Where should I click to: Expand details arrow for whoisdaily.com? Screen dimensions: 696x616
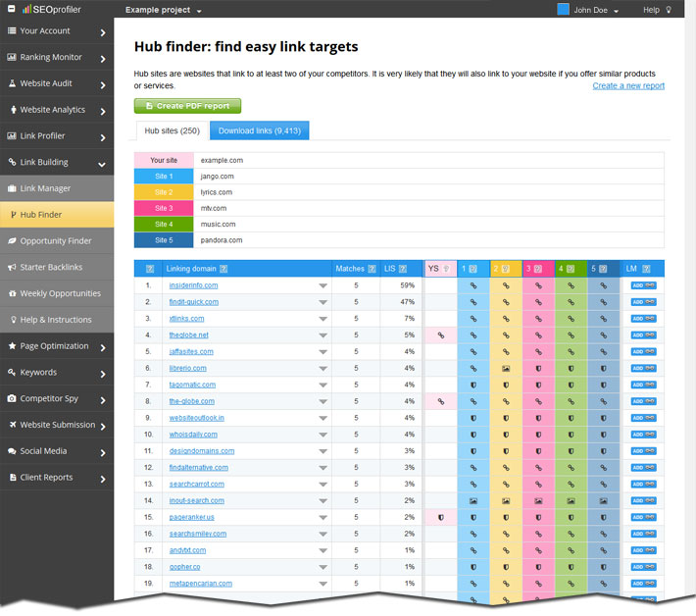click(x=323, y=435)
